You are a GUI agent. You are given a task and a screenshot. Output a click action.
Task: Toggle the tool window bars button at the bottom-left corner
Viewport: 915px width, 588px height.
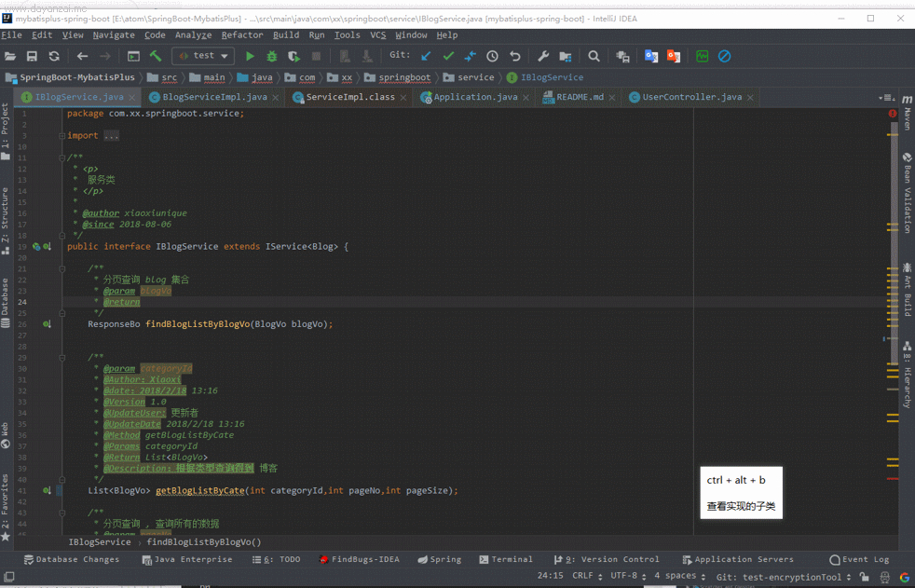(x=8, y=576)
